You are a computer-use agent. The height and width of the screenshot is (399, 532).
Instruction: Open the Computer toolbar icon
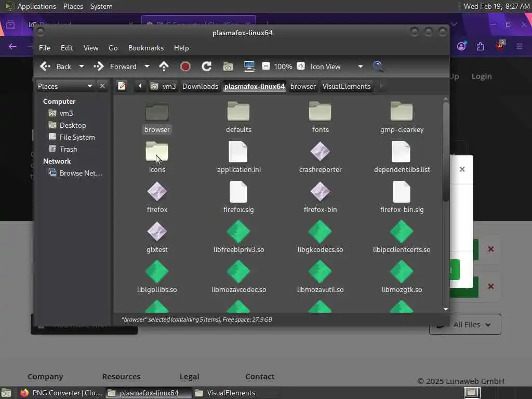tap(249, 66)
